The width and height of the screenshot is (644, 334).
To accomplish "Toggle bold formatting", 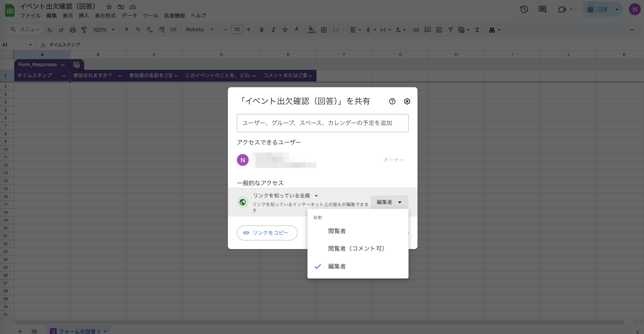I will [262, 29].
